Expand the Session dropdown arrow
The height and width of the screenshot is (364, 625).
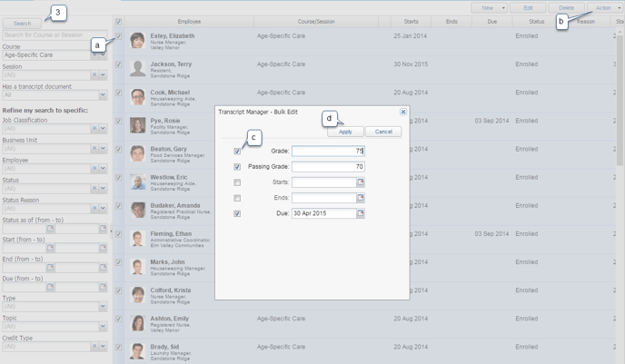point(103,74)
